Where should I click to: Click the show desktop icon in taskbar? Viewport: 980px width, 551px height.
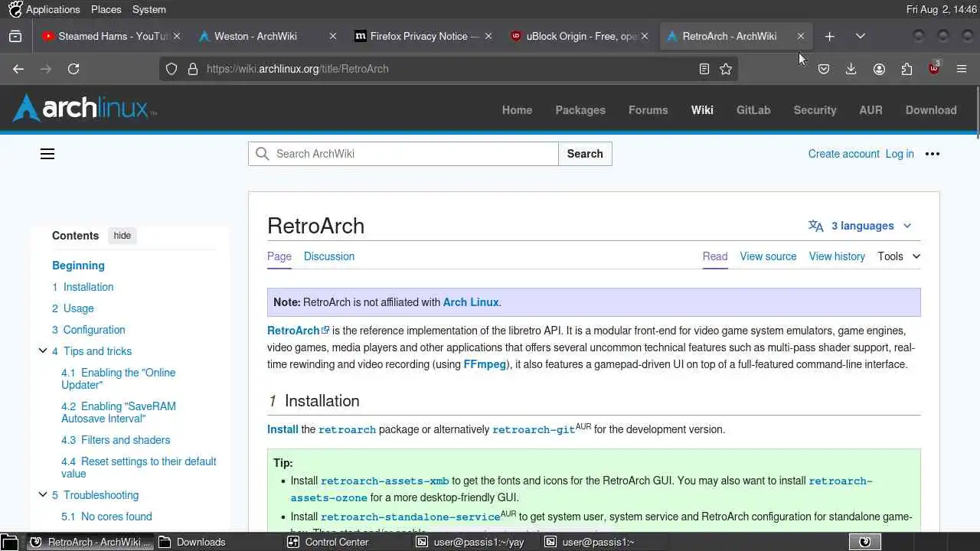point(9,542)
